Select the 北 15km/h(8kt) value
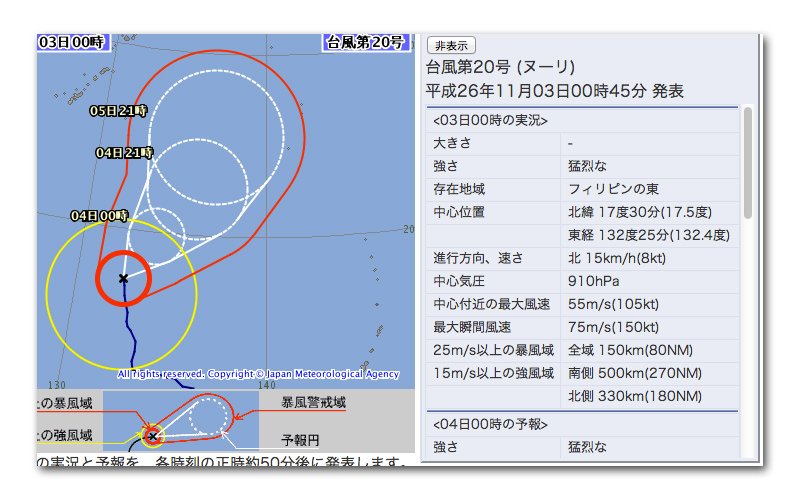The image size is (800, 500). pyautogui.click(x=617, y=258)
